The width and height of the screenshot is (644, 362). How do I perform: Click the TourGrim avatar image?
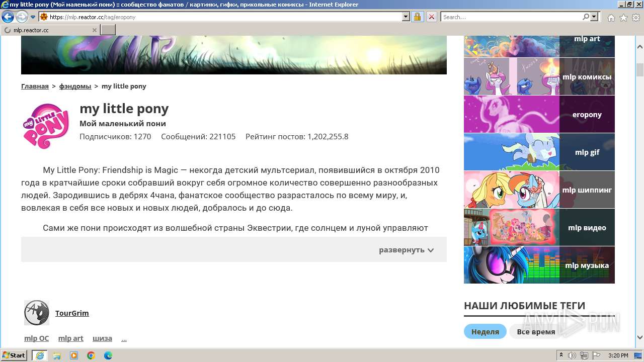click(37, 313)
